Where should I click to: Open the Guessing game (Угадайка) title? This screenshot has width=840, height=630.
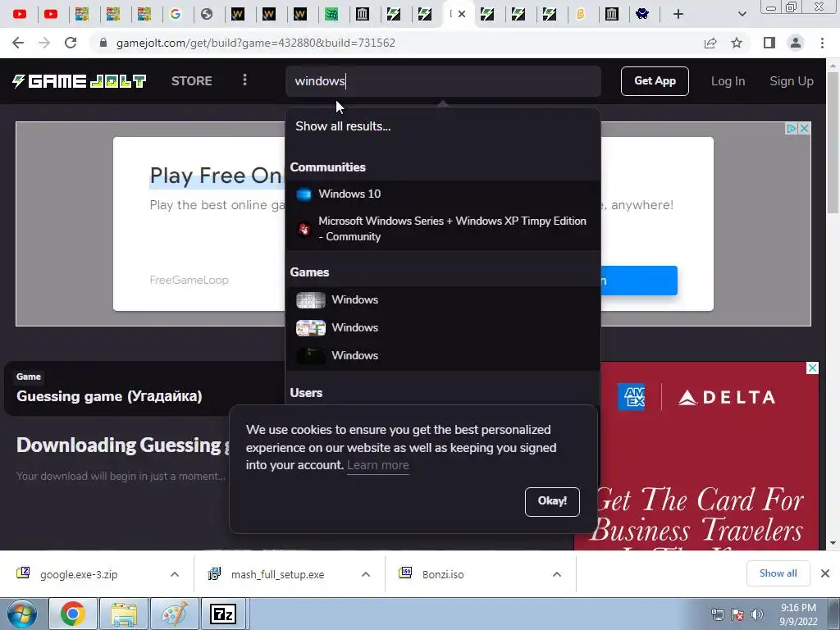[109, 396]
